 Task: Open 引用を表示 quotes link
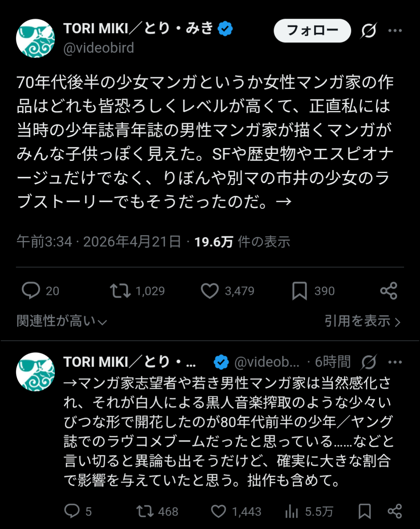coord(362,321)
